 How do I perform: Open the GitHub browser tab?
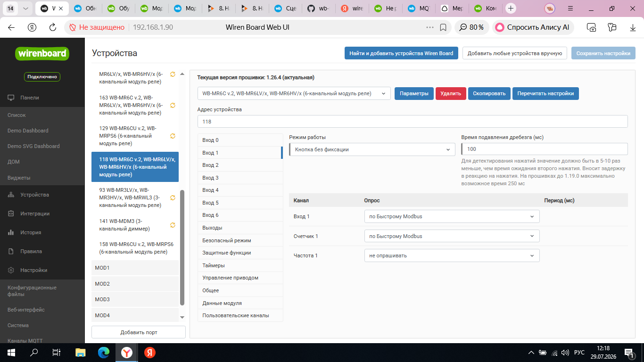click(318, 8)
